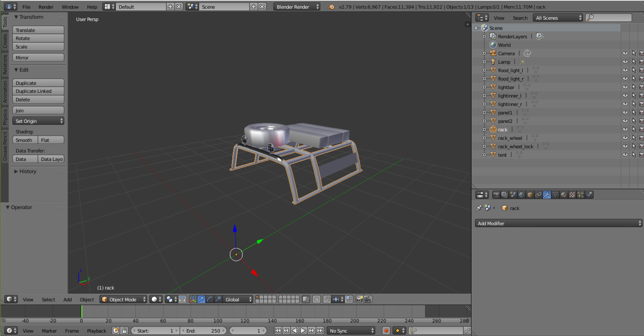The width and height of the screenshot is (644, 336).
Task: Play the animation forward
Action: coord(303,331)
